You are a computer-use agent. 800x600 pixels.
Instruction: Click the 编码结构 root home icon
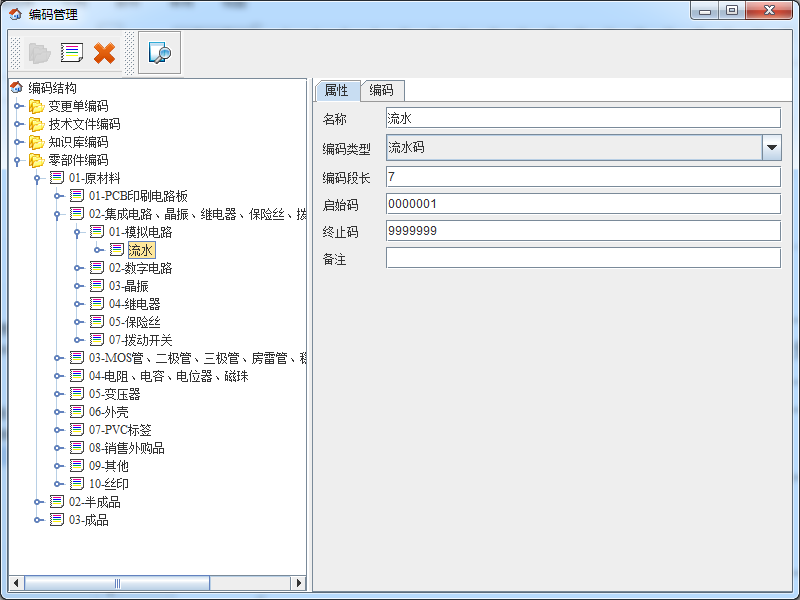(16, 88)
